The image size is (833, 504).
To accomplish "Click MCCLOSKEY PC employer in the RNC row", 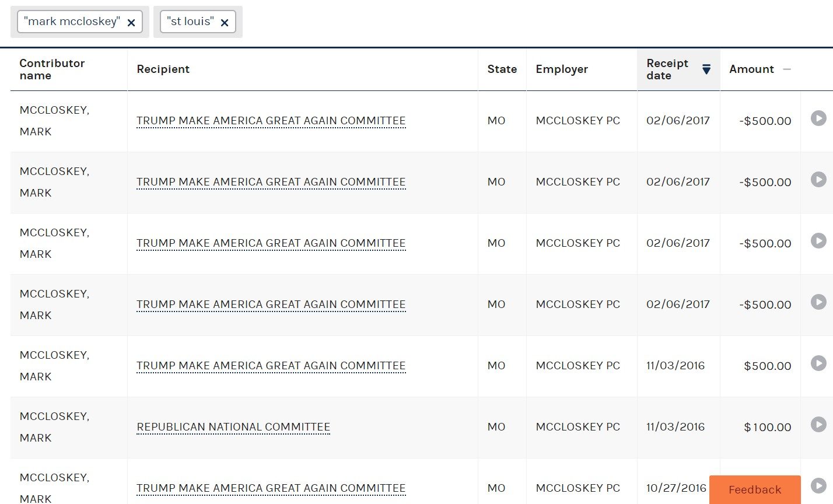I will [577, 427].
